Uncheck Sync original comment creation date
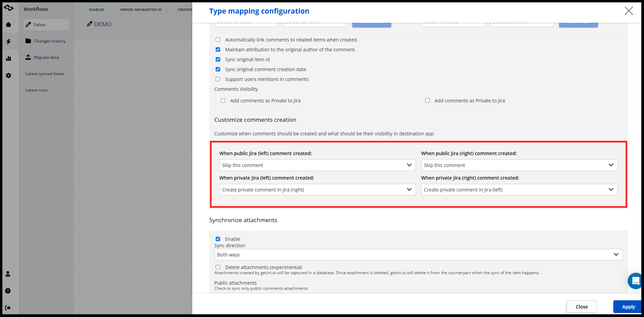This screenshot has width=644, height=317. pyautogui.click(x=218, y=69)
